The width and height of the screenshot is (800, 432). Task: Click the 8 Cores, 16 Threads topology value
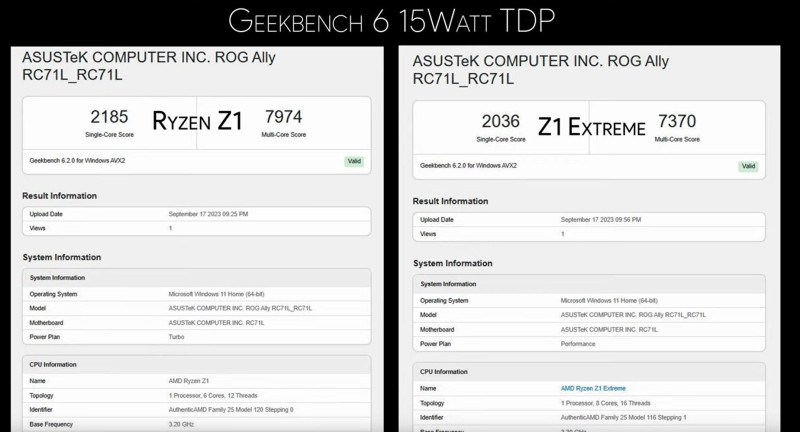[608, 402]
